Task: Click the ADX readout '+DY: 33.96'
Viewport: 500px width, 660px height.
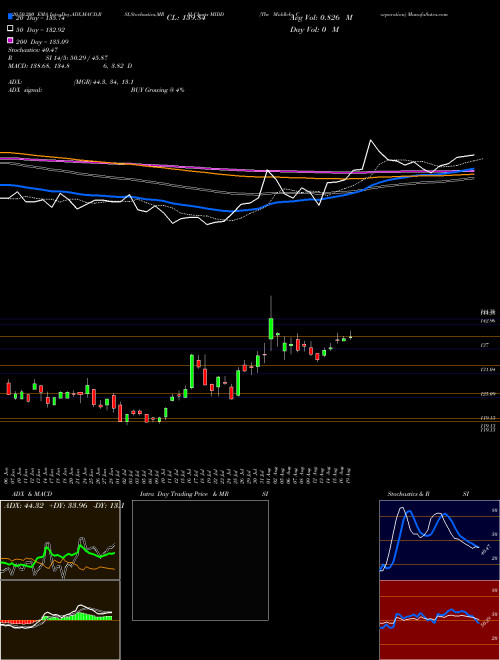Action: coord(68,506)
